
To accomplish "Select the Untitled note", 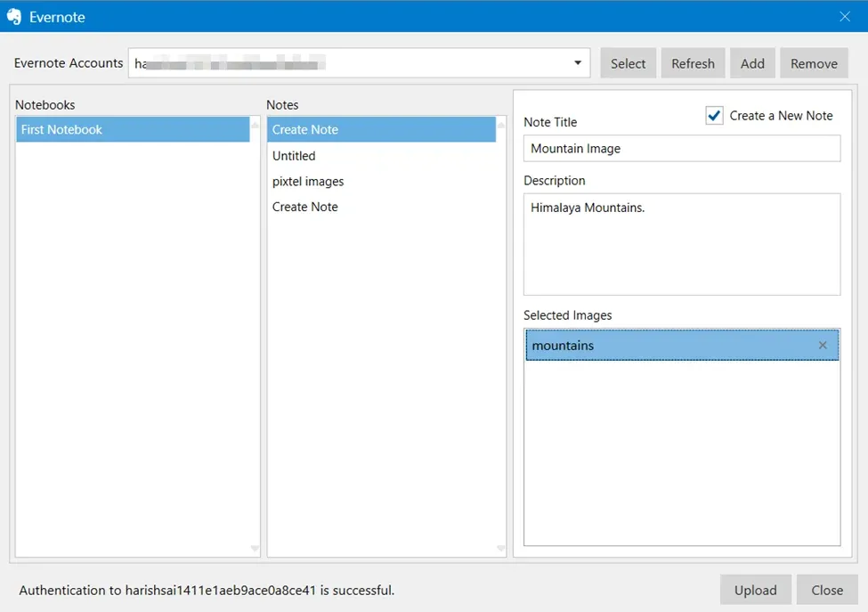I will coord(381,156).
